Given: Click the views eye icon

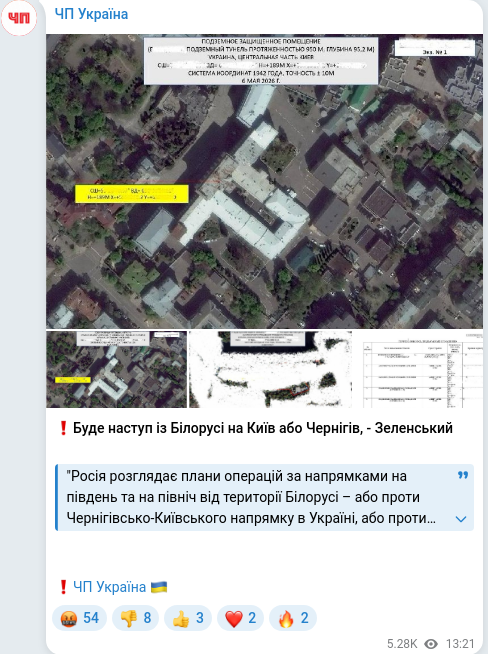Looking at the screenshot, I should click(x=431, y=644).
